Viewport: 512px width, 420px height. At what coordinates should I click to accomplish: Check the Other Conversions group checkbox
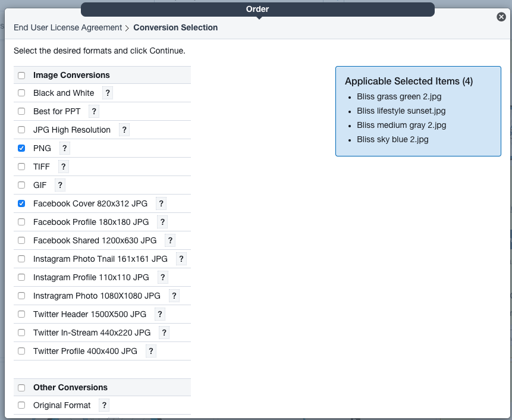pos(21,387)
